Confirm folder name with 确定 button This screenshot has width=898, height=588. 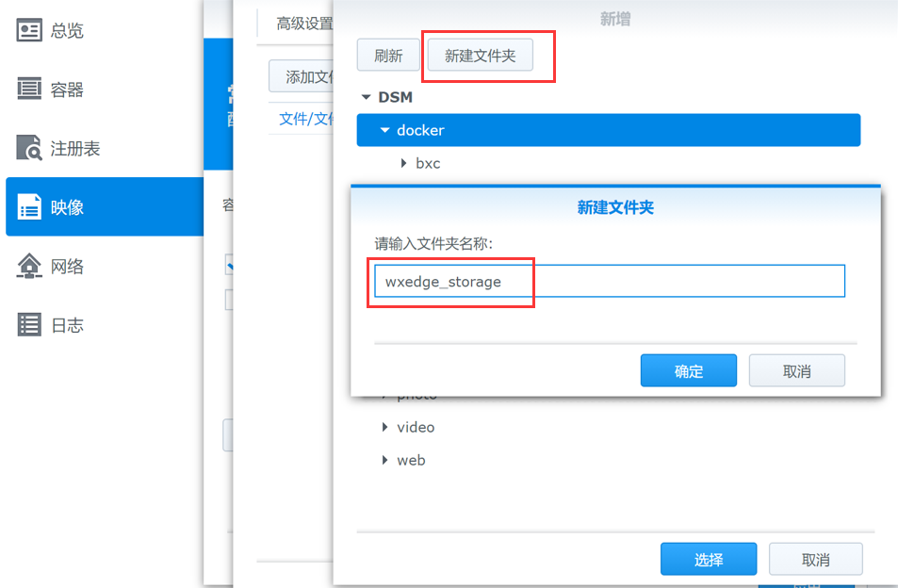tap(688, 371)
